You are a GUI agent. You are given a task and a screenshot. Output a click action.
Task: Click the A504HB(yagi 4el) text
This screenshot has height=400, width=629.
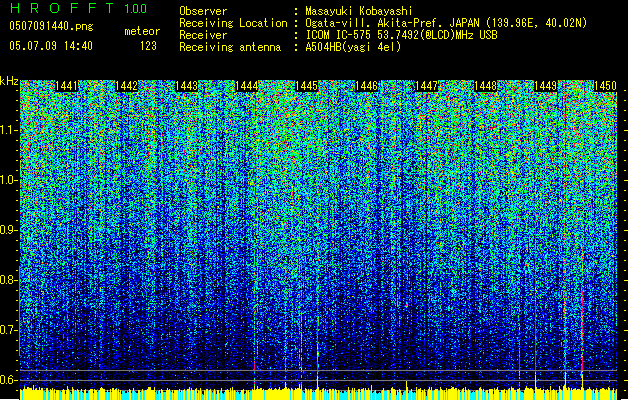coord(353,47)
